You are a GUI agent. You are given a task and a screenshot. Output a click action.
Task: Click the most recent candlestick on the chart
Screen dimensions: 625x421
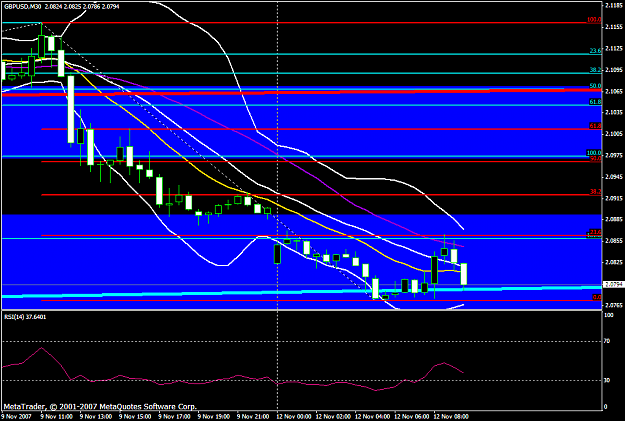tap(464, 274)
